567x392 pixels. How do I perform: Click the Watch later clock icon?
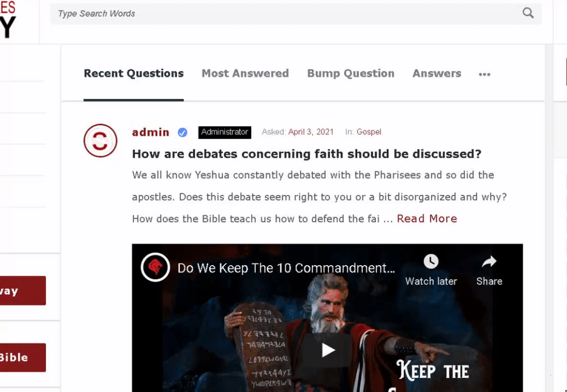(x=431, y=261)
